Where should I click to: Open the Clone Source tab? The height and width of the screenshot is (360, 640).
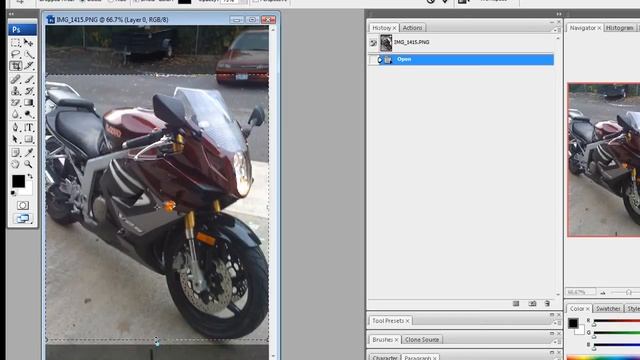(422, 340)
